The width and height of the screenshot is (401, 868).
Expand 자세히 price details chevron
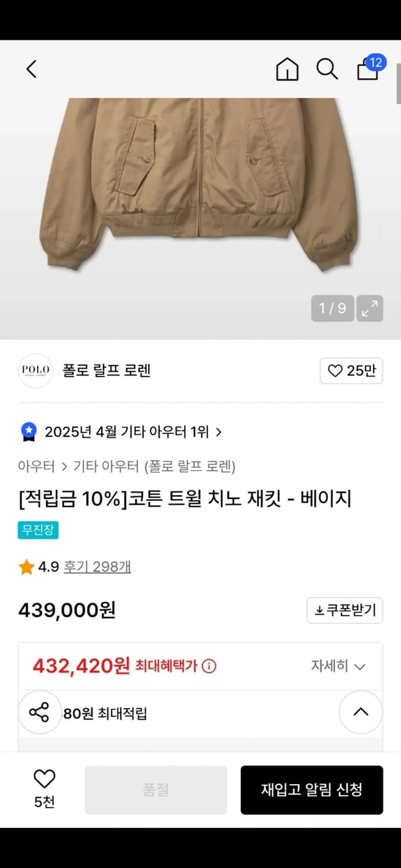click(x=360, y=666)
